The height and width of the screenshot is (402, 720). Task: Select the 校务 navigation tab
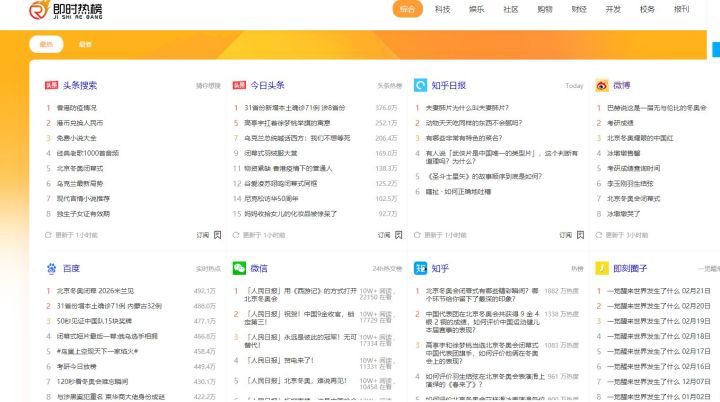[647, 9]
